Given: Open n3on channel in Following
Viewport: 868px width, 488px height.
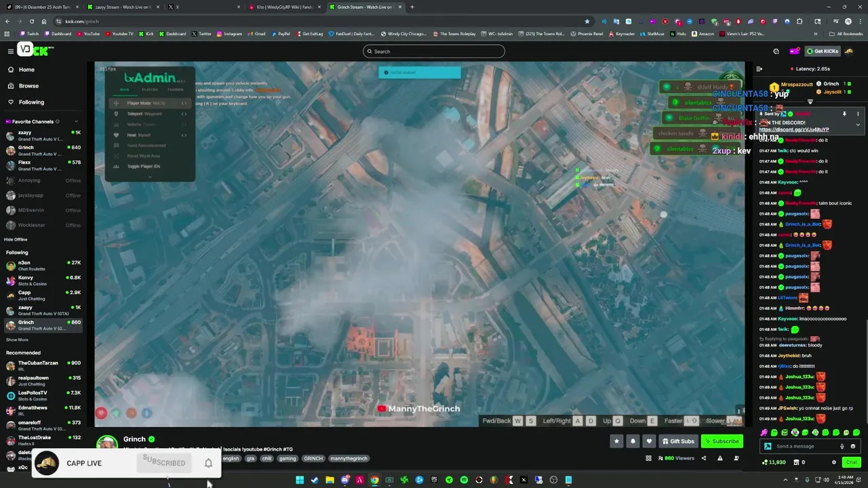Looking at the screenshot, I should [x=43, y=266].
